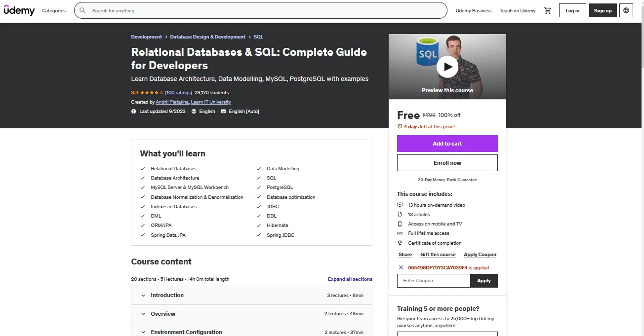644x336 pixels.
Task: Click the language globe icon beside English
Action: [x=194, y=112]
